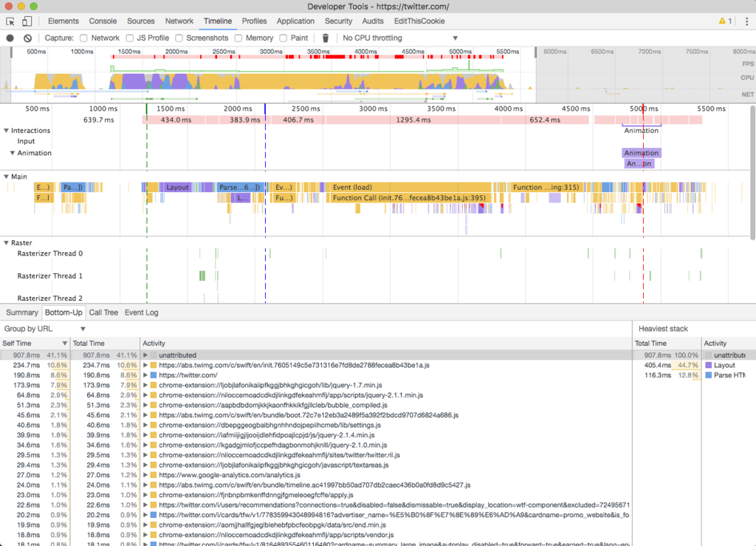Open the No CPU throttling dropdown
Viewport: 756px width, 546px height.
(399, 38)
